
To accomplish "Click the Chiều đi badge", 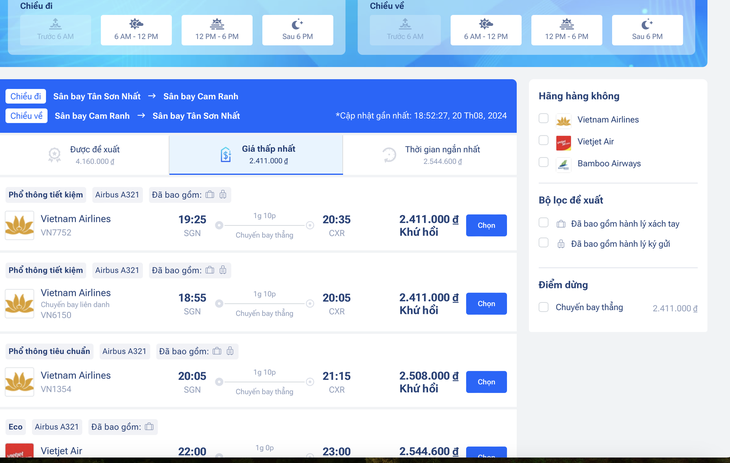I will click(x=26, y=96).
